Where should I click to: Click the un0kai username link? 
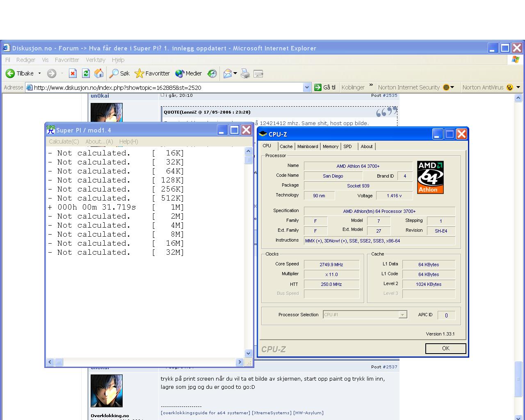[100, 96]
